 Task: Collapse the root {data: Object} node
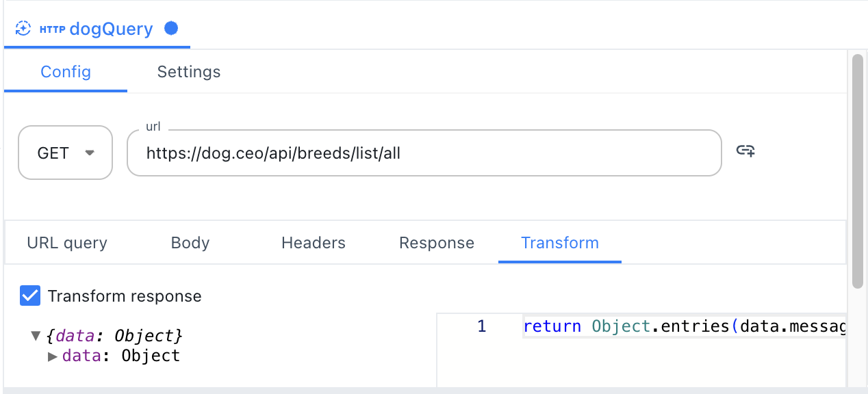click(x=36, y=336)
